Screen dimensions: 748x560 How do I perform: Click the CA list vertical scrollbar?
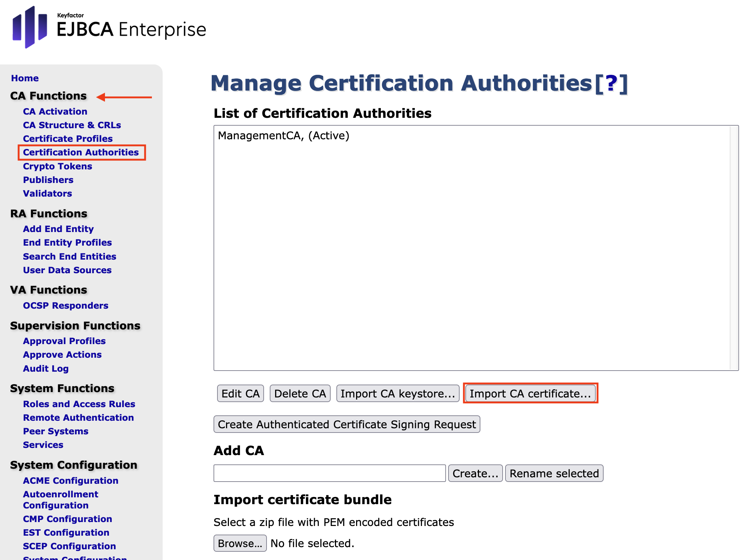point(734,248)
